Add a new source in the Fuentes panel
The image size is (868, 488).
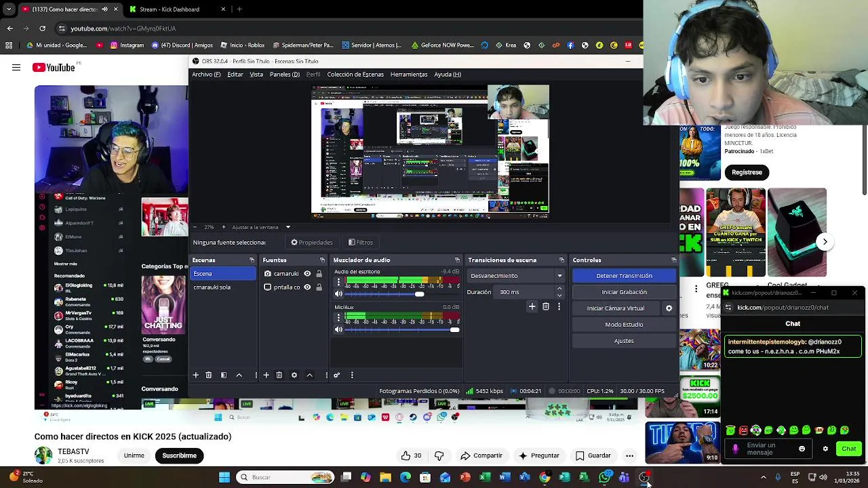tap(266, 375)
